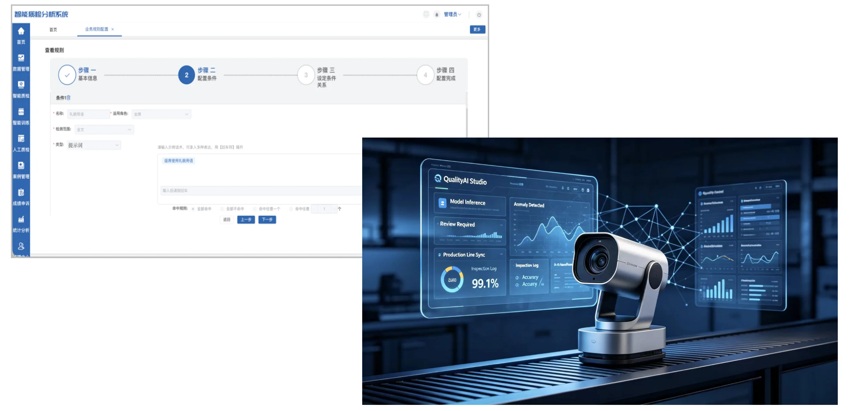Click the step 4 circle 配置完成

425,75
